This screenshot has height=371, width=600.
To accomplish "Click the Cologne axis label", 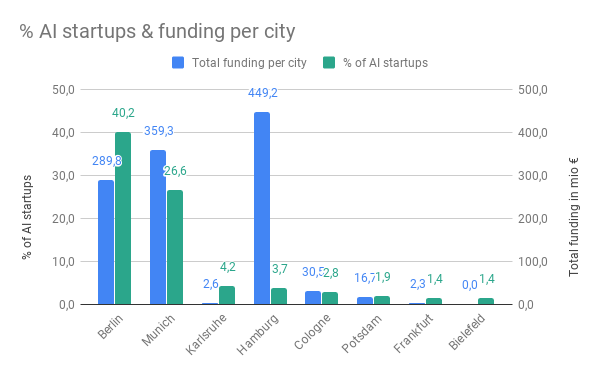I will (312, 332).
